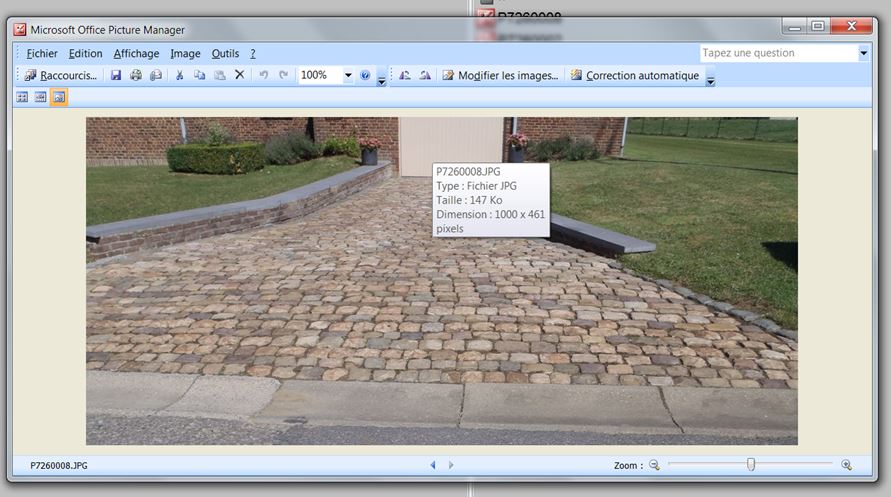Open the help question box dropdown
Viewport: 891px width, 497px height.
(863, 53)
